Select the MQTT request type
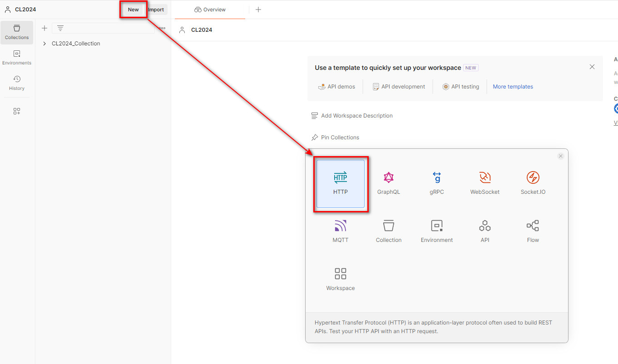Screen dimensions: 618x364 pos(340,231)
